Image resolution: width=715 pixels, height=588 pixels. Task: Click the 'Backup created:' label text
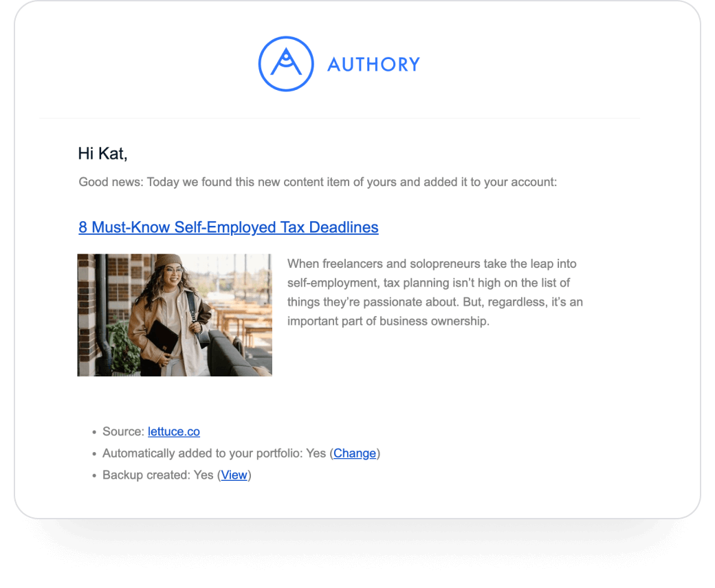(146, 475)
